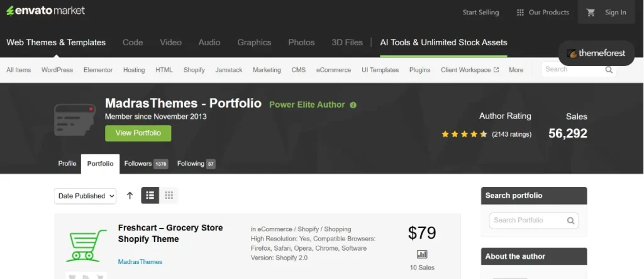Screen dimensions: 644x279
Task: Click the sales chart icon under $79
Action: (x=422, y=254)
